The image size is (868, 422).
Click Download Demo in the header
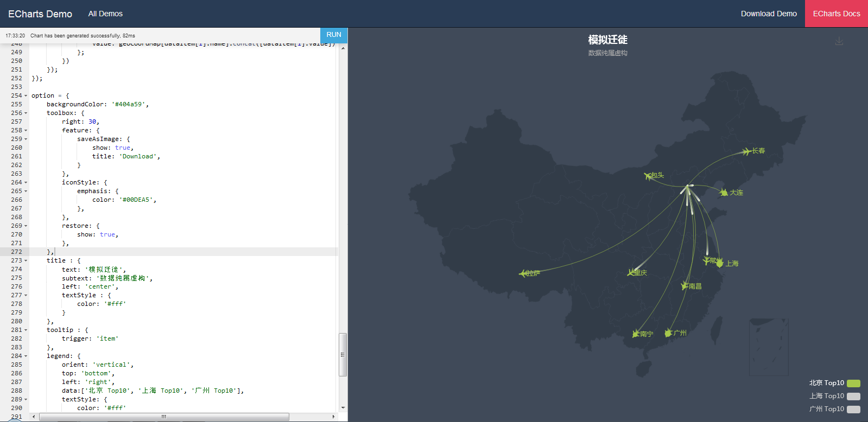(x=769, y=14)
